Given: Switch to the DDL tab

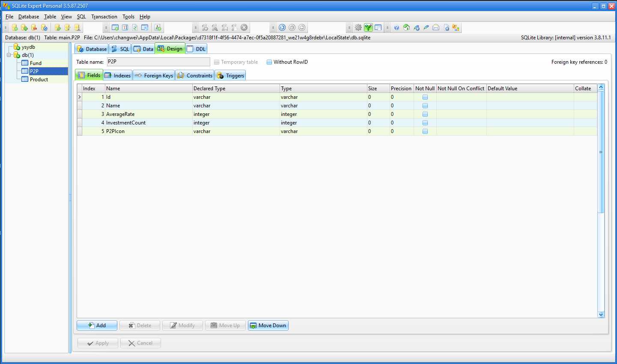Looking at the screenshot, I should tap(197, 49).
